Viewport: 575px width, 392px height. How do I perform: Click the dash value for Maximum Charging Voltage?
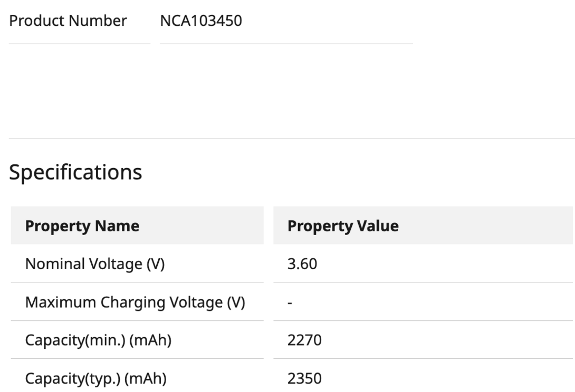tap(290, 303)
